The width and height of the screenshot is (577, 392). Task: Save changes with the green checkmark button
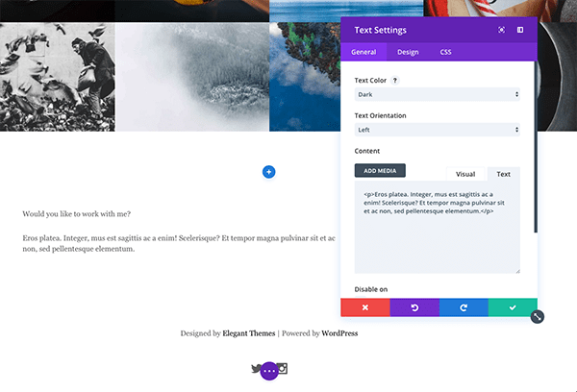(513, 307)
